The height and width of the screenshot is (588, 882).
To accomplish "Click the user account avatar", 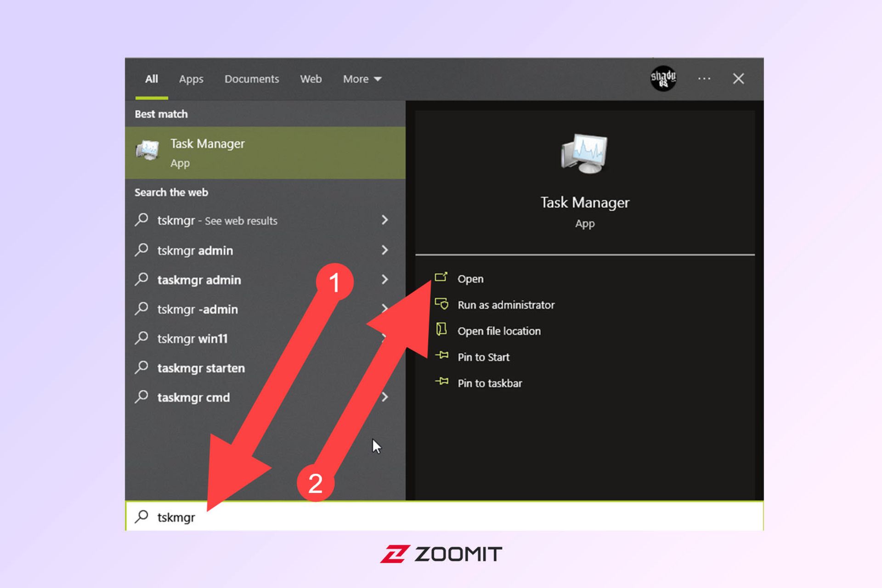I will coord(663,79).
